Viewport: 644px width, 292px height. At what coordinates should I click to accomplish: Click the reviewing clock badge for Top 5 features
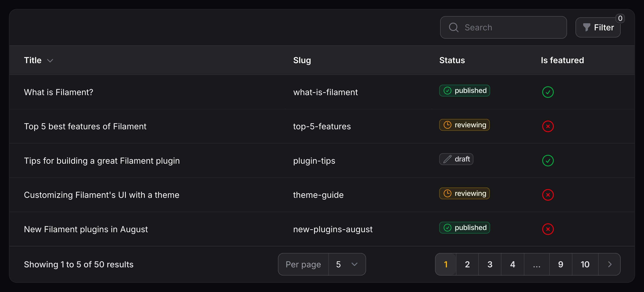click(x=464, y=125)
